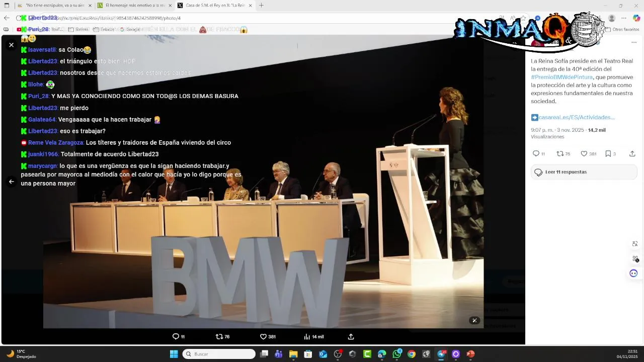Select the 'Casa de S.M. el Rey en X' tab
This screenshot has height=362, width=644.
point(214,5)
